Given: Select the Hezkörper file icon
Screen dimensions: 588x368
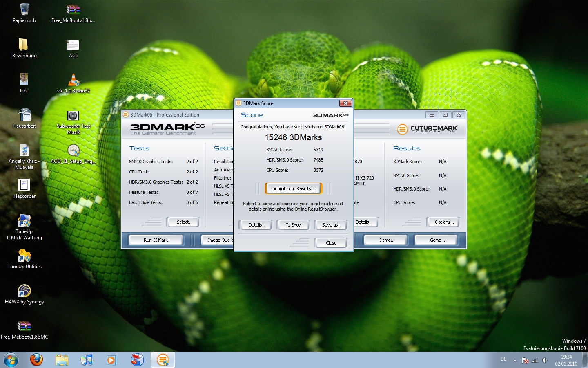Looking at the screenshot, I should click(x=24, y=189).
